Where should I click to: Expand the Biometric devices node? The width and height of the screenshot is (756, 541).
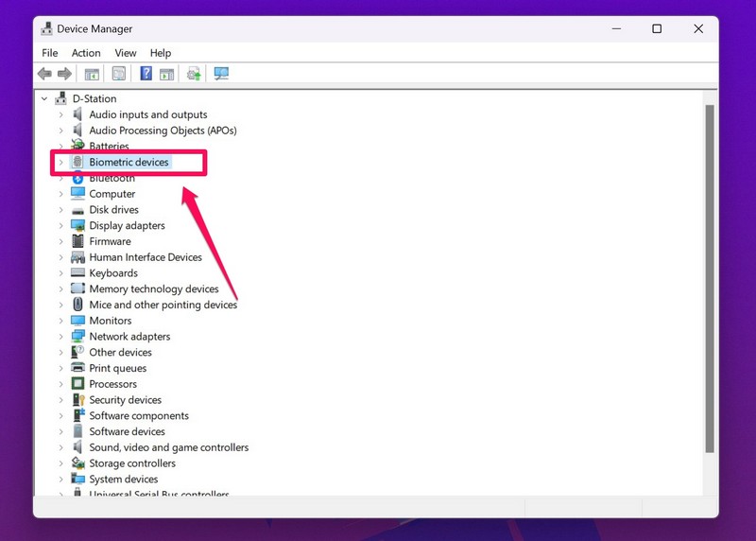click(61, 163)
